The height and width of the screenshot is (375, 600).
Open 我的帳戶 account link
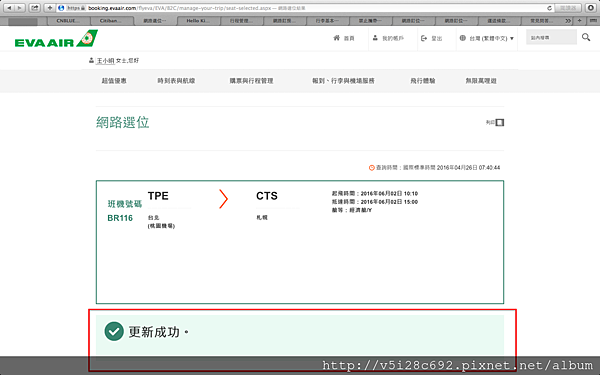click(388, 38)
